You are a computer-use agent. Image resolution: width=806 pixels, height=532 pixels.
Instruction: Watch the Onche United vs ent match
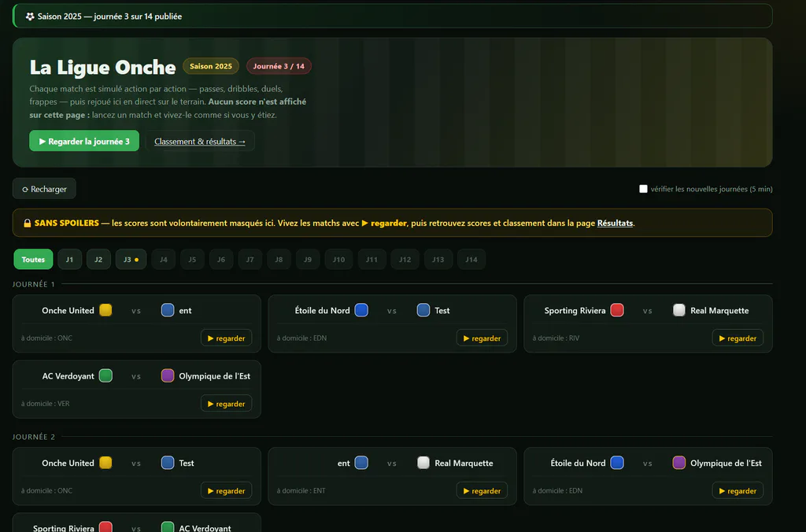[x=226, y=338]
